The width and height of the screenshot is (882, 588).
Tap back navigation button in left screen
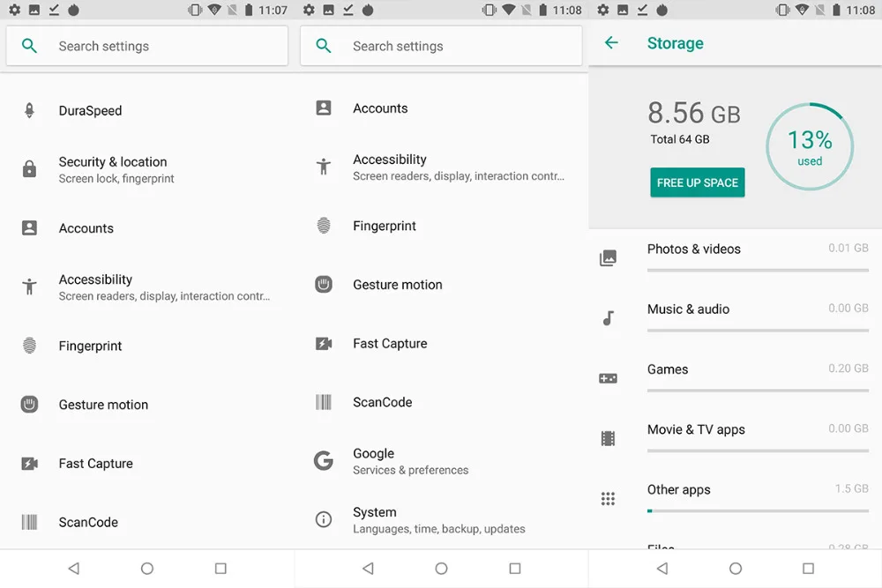tap(74, 569)
